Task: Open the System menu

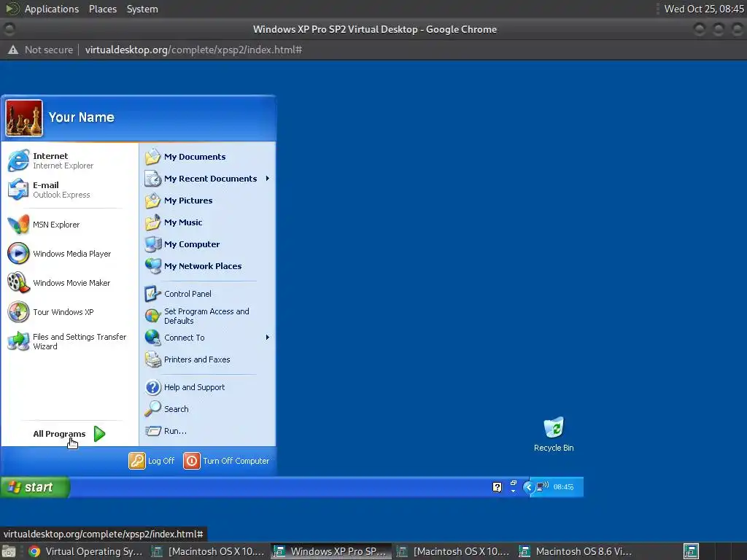Action: point(142,9)
